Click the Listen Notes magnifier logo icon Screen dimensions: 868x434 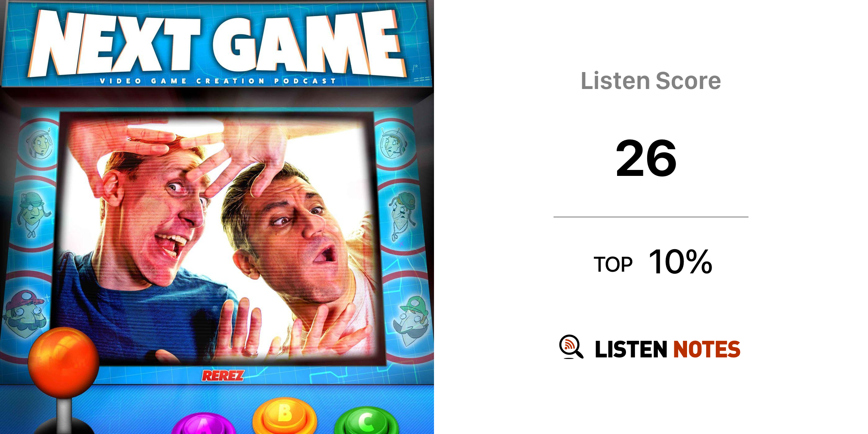click(571, 347)
